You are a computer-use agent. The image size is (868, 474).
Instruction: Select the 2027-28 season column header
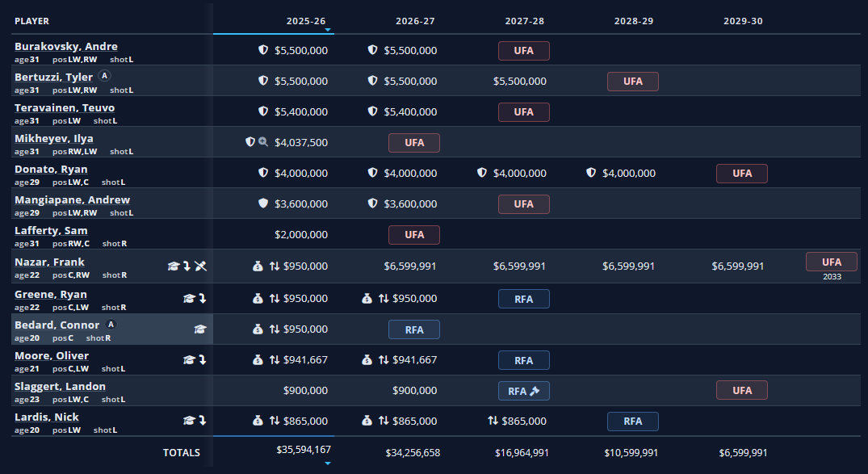pyautogui.click(x=524, y=21)
